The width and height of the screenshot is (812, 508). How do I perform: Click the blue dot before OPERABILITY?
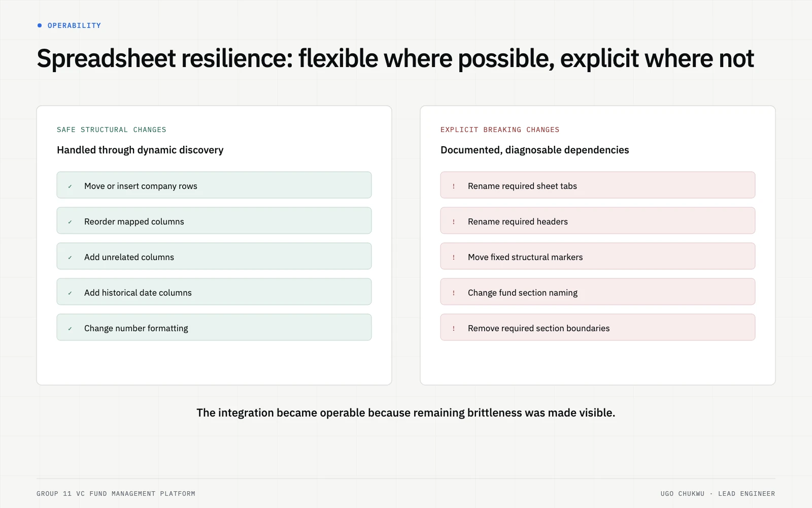40,25
